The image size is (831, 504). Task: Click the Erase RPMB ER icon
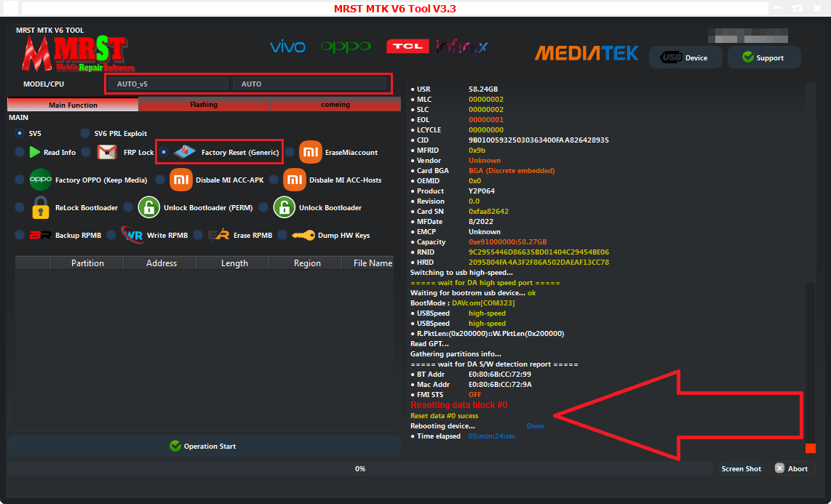pyautogui.click(x=218, y=235)
